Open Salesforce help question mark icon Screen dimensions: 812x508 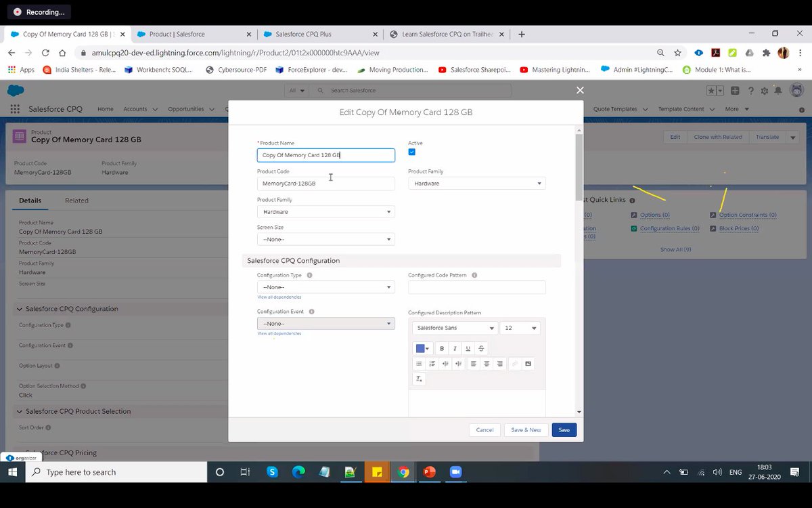pyautogui.click(x=750, y=91)
